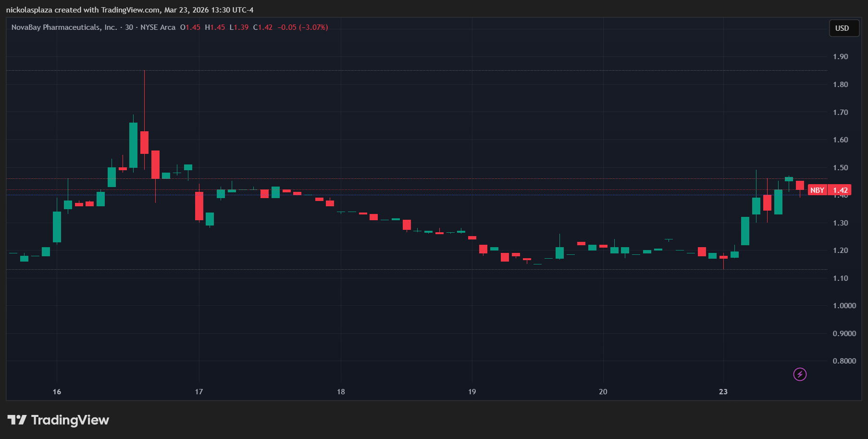Select date marker 23 on time axis

click(723, 391)
